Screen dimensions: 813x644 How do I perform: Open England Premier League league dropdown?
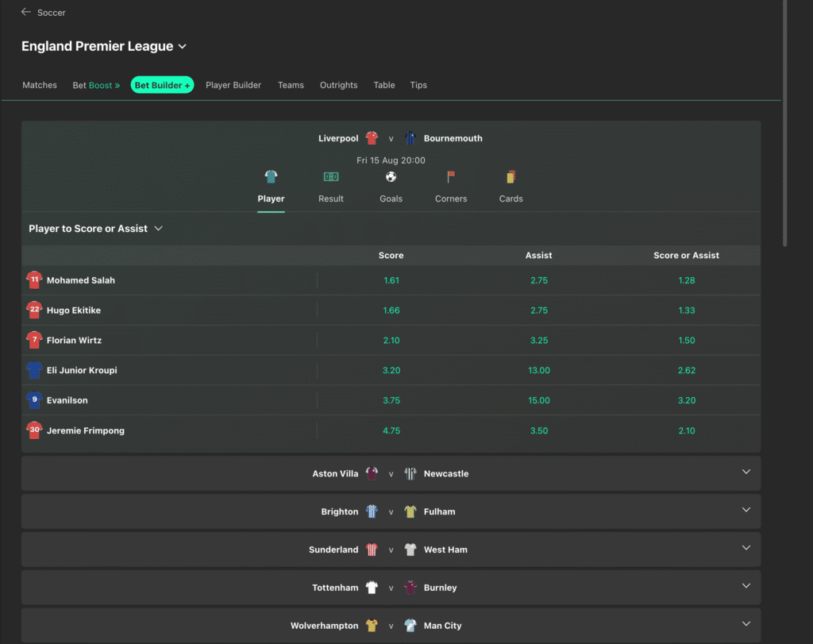click(182, 47)
